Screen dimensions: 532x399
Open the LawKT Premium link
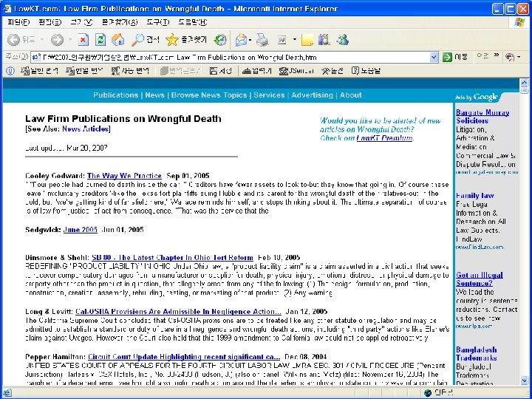tap(385, 137)
